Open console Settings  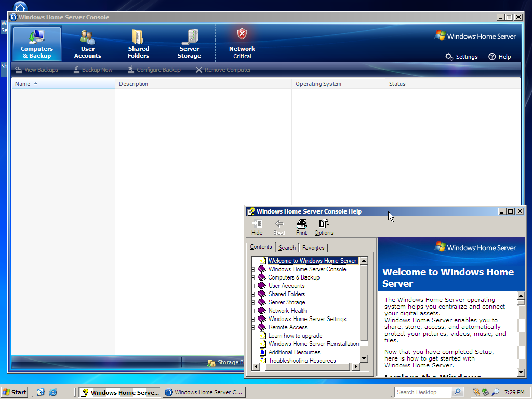point(461,57)
